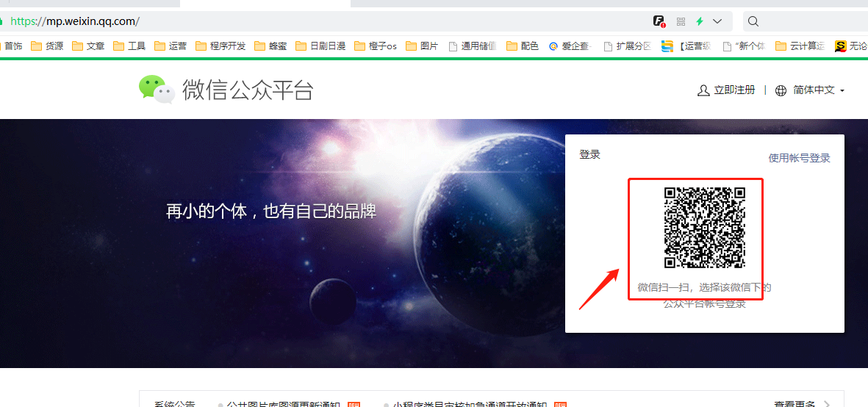Open the 程序开发 bookmark folder

220,46
